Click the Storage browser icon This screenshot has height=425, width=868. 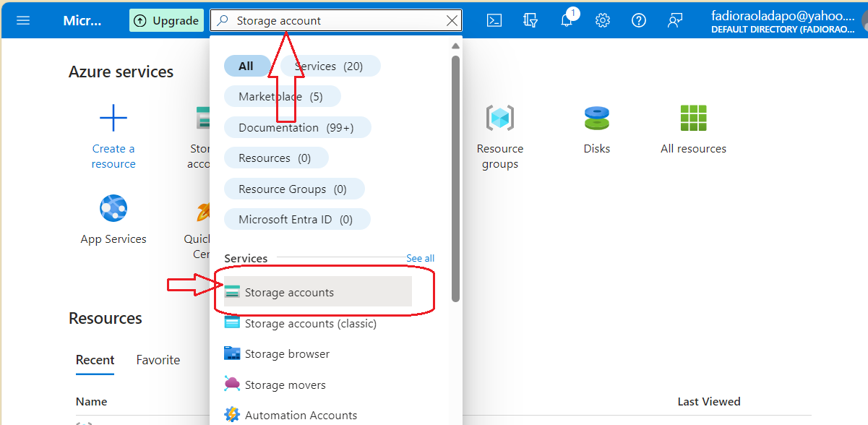(232, 353)
